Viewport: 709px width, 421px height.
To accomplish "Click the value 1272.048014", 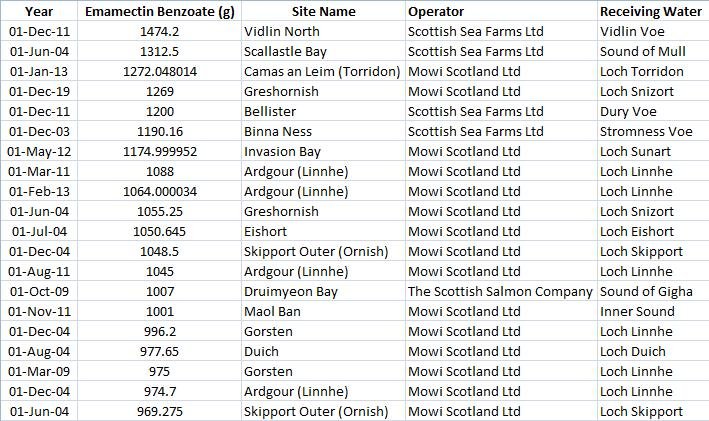I will click(x=160, y=71).
